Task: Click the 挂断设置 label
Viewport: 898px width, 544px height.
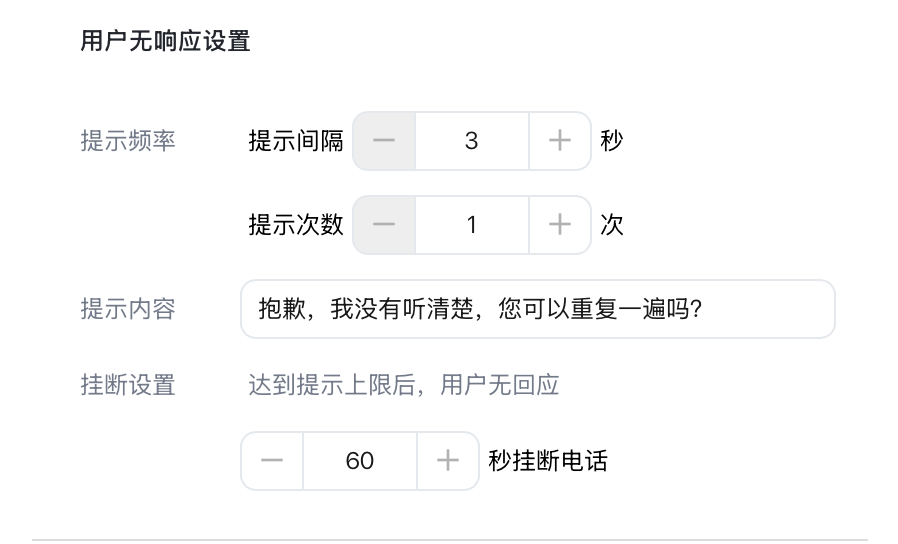Action: [x=128, y=385]
